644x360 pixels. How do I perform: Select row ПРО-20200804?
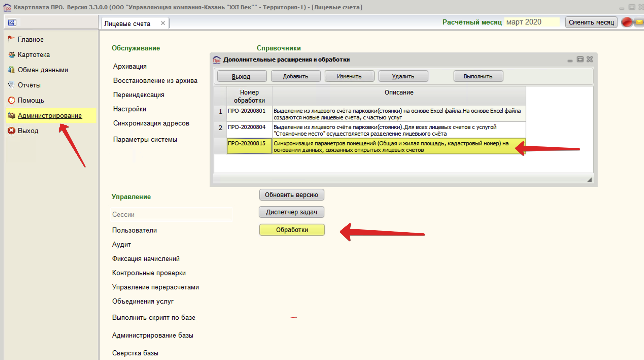click(370, 130)
